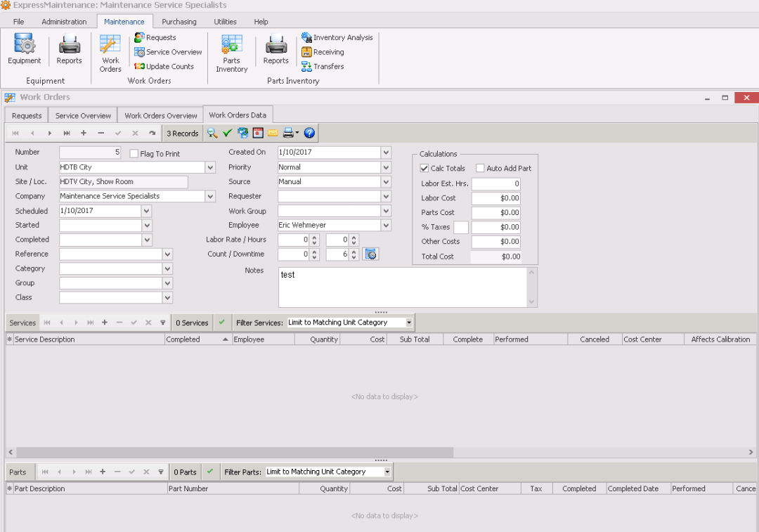Increment the Labor Hours stepper
Image resolution: width=759 pixels, height=532 pixels.
coord(354,237)
